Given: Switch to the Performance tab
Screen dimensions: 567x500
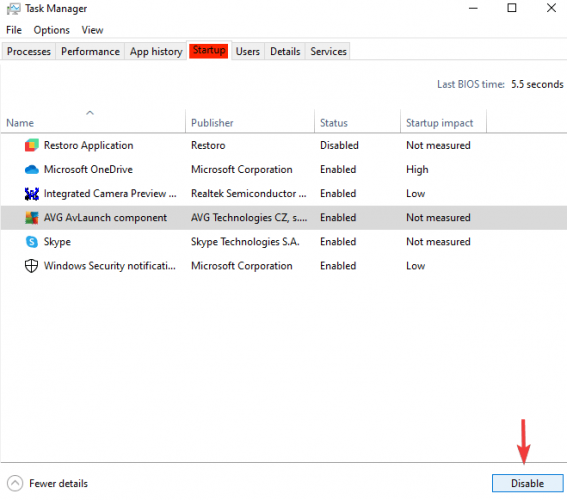Looking at the screenshot, I should click(x=90, y=51).
